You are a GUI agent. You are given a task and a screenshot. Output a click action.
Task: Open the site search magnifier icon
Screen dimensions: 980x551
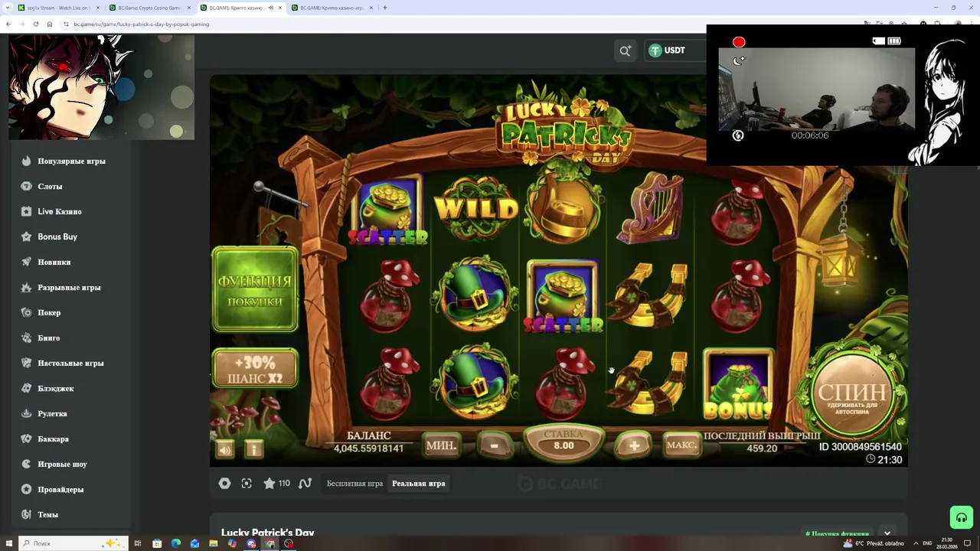tap(625, 51)
